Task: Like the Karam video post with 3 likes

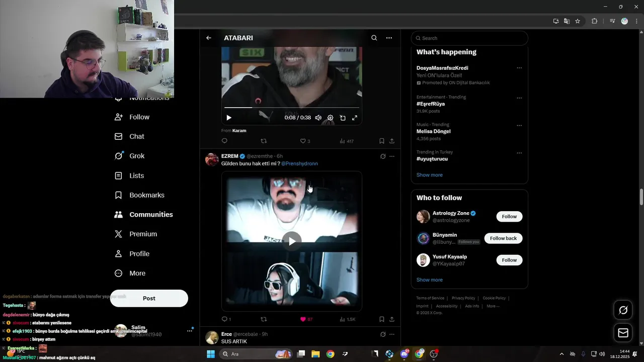Action: [x=305, y=141]
